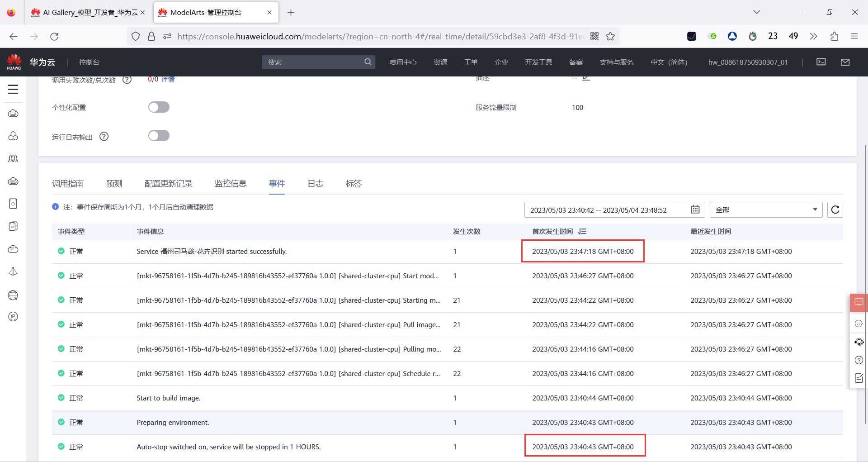Click the smiley feedback floating icon
This screenshot has width=868, height=462.
[859, 324]
